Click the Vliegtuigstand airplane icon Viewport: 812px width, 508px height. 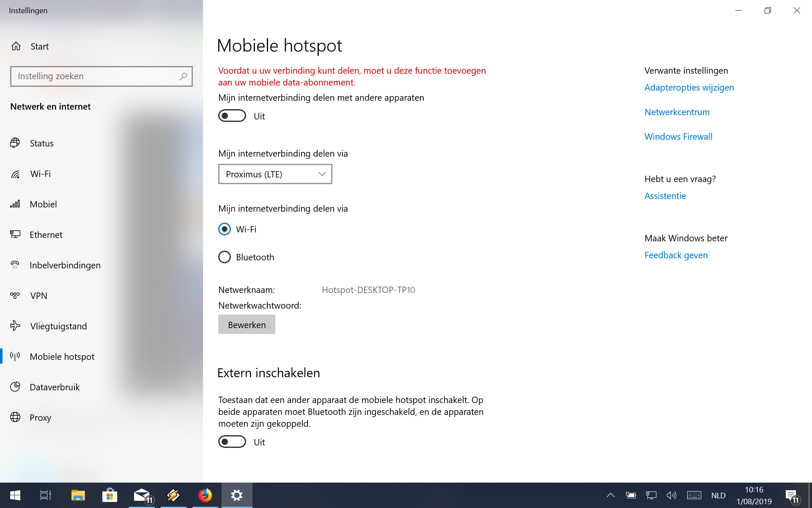point(15,326)
